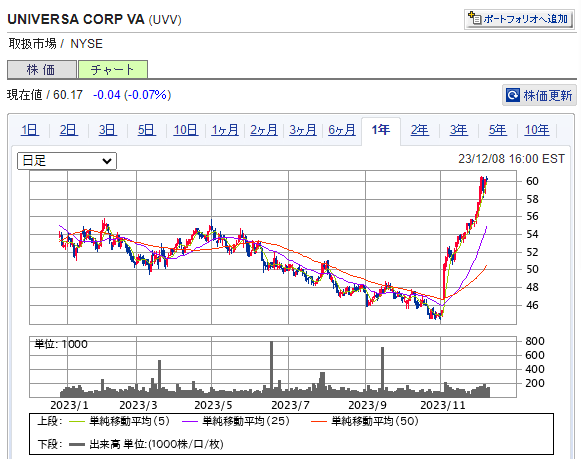Click the 2023/7 volume spike bar
This screenshot has height=459, width=581.
coord(272,369)
